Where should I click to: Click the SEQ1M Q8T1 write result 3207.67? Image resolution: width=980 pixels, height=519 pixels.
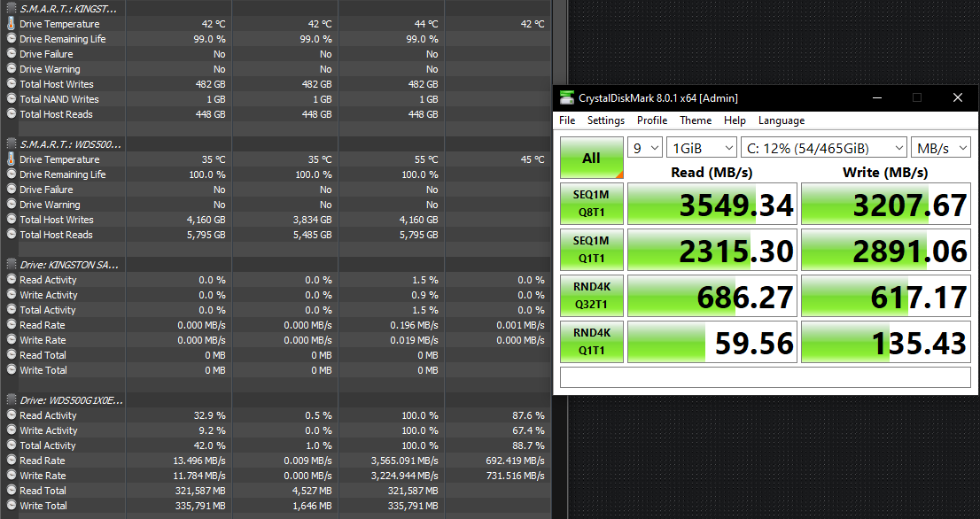pyautogui.click(x=885, y=204)
